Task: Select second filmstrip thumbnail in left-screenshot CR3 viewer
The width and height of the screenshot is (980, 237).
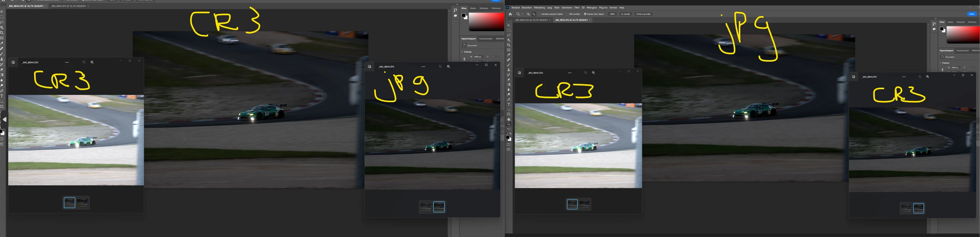Action: [x=82, y=203]
